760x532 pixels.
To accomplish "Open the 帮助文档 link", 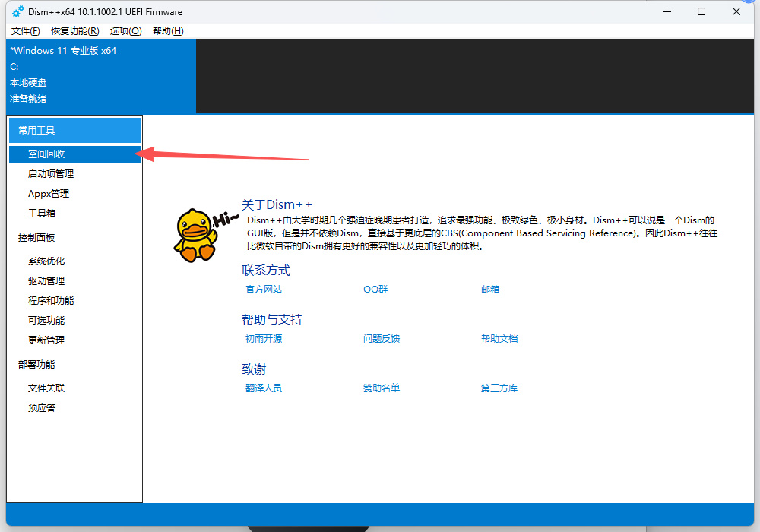I will pos(499,339).
